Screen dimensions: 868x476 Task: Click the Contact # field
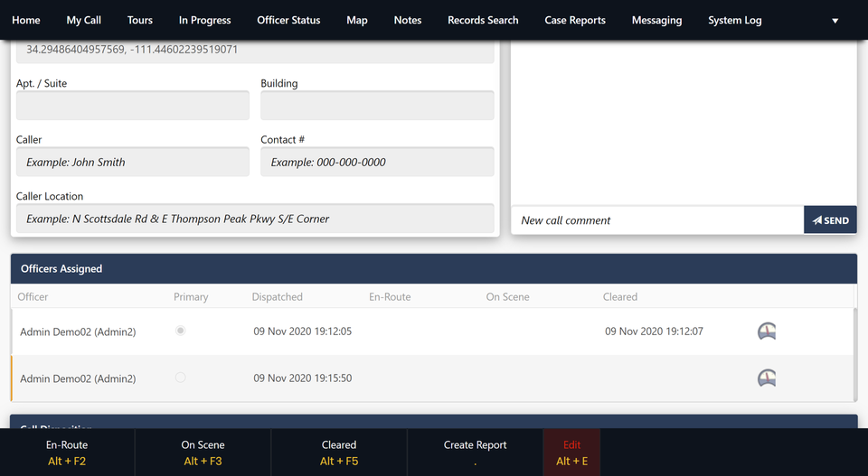click(x=378, y=162)
